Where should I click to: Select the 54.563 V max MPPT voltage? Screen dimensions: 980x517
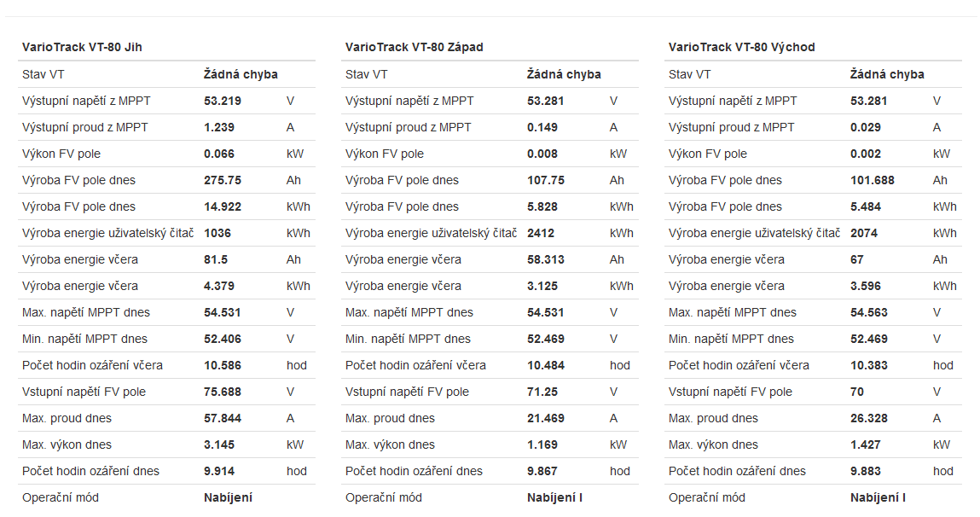(x=869, y=312)
